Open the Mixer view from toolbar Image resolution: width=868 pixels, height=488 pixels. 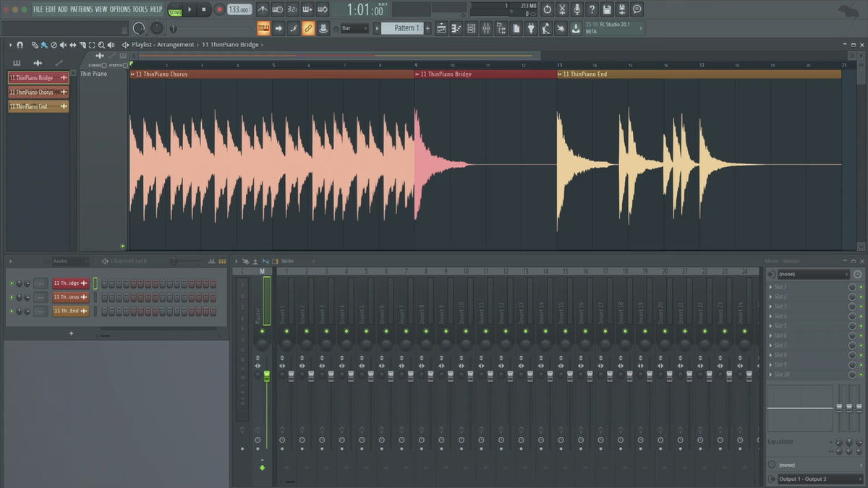pos(486,28)
